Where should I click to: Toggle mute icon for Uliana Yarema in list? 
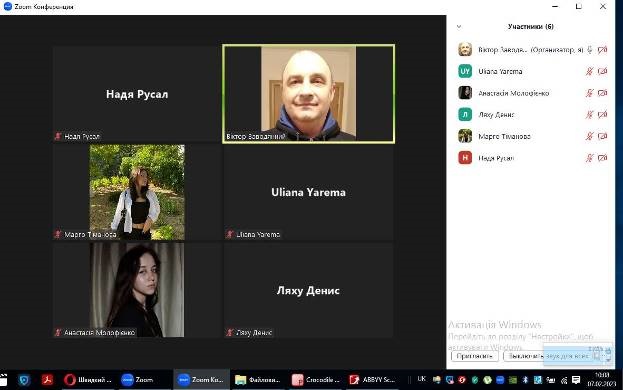(x=589, y=71)
